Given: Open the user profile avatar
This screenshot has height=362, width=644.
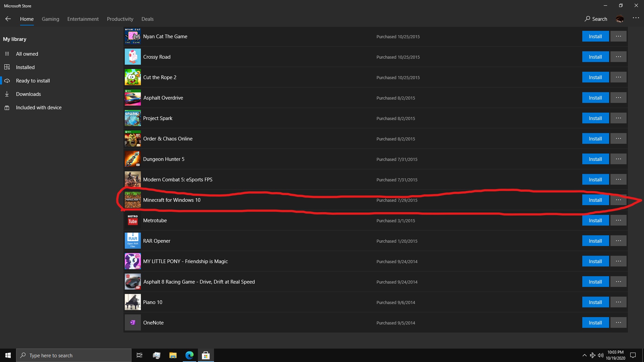Looking at the screenshot, I should pyautogui.click(x=620, y=19).
